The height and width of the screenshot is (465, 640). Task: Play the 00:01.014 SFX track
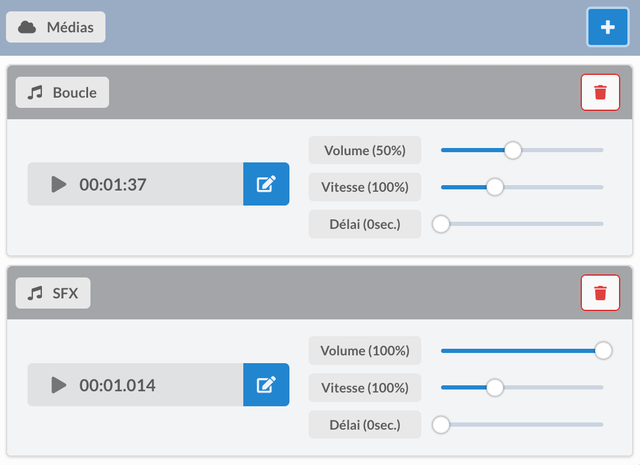pos(59,385)
